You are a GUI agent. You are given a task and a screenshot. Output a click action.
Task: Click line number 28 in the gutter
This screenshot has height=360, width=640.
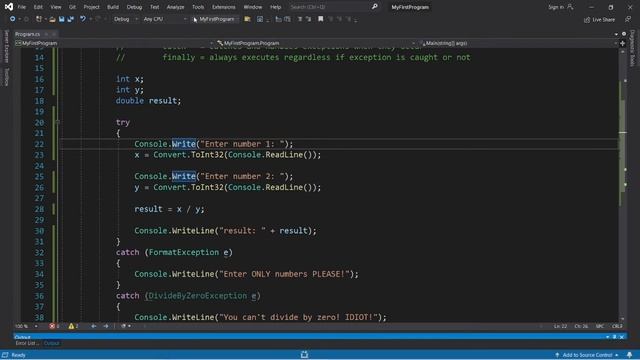click(39, 209)
